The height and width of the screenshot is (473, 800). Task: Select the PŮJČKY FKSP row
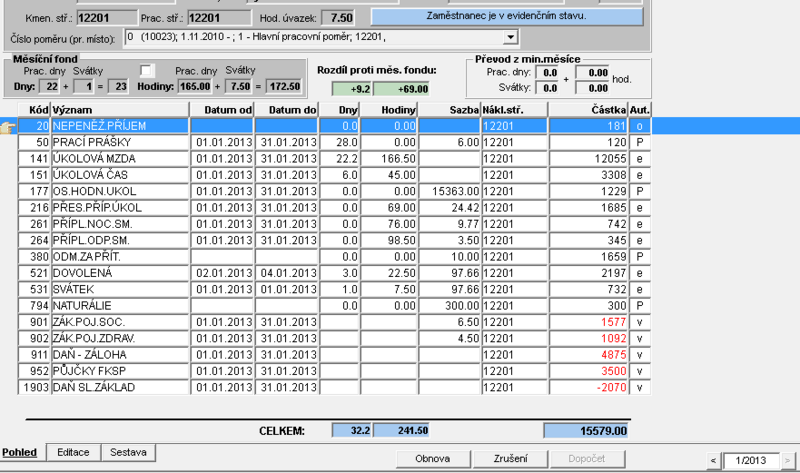(334, 371)
